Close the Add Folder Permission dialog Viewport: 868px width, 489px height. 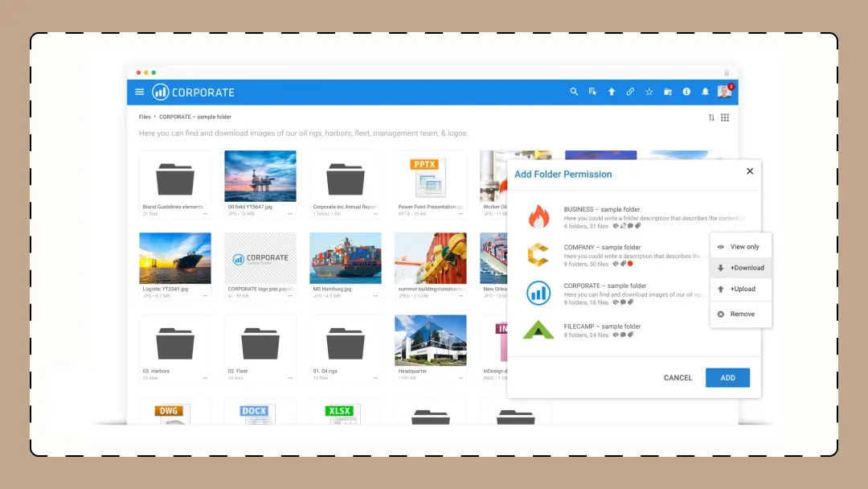(x=750, y=171)
